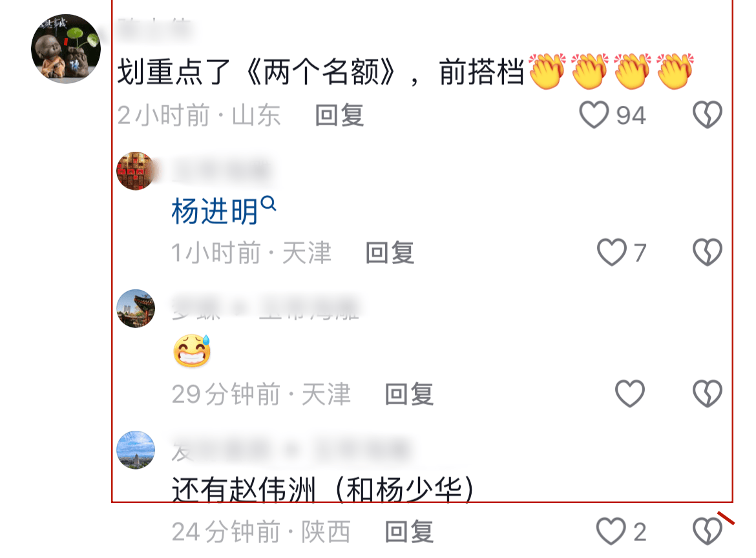Reply to the 29分钟前 天津 comment
756x558 pixels.
point(410,394)
